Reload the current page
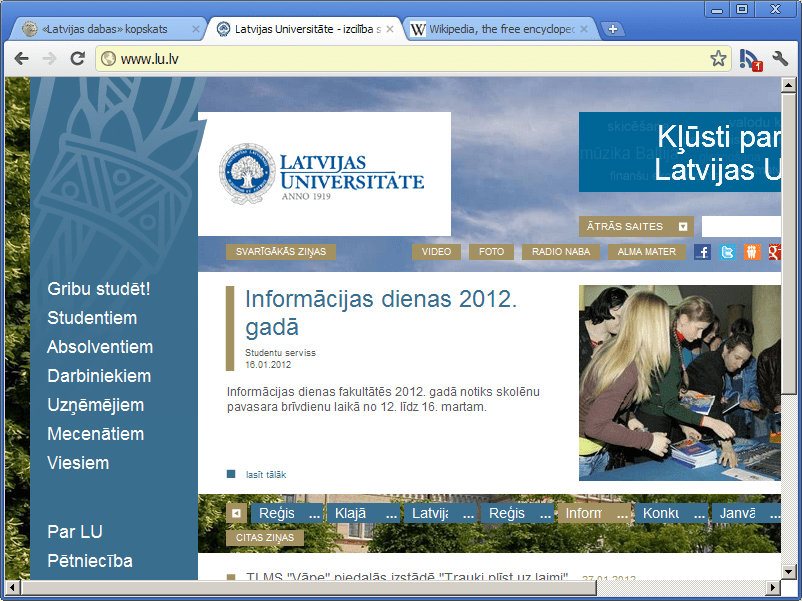802x601 pixels. click(x=77, y=59)
